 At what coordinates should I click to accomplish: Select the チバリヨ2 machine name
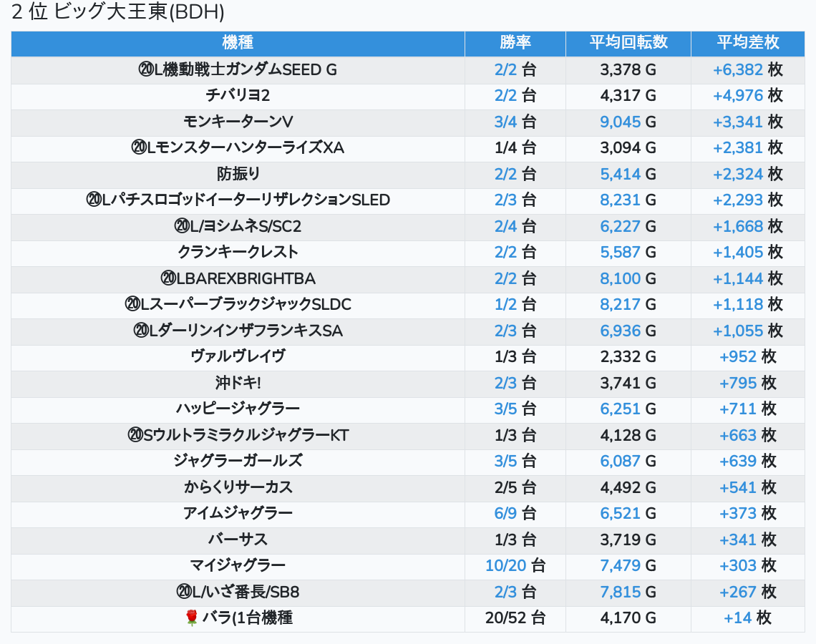click(x=238, y=96)
